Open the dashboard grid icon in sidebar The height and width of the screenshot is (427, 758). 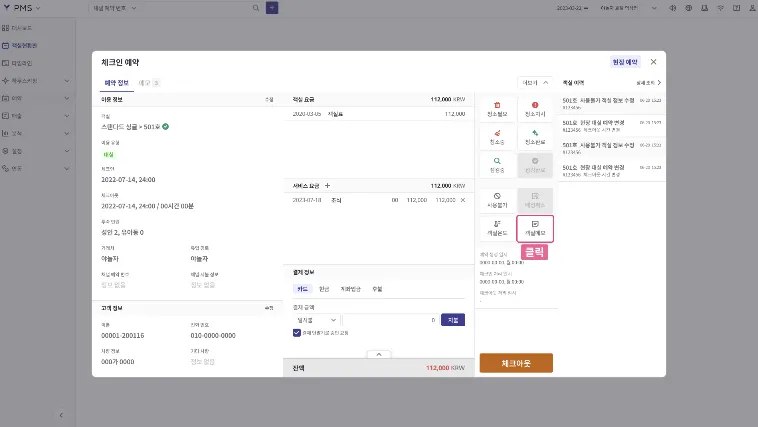click(5, 28)
